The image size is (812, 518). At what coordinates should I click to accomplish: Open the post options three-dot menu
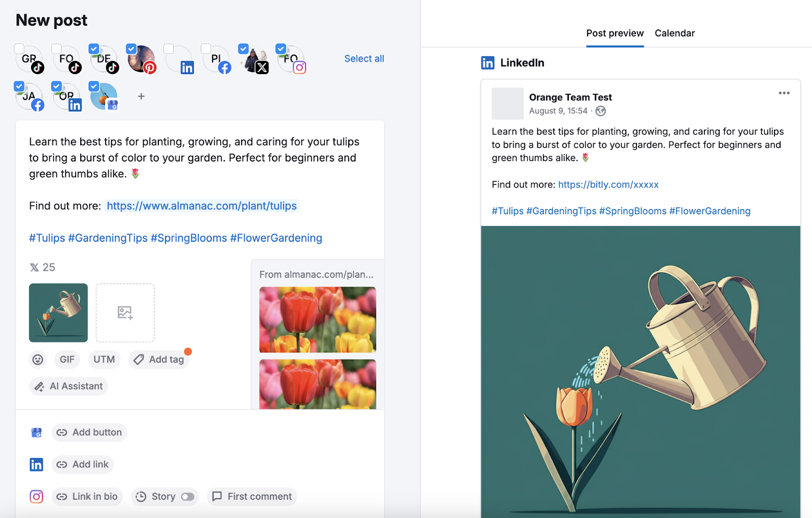pos(784,93)
